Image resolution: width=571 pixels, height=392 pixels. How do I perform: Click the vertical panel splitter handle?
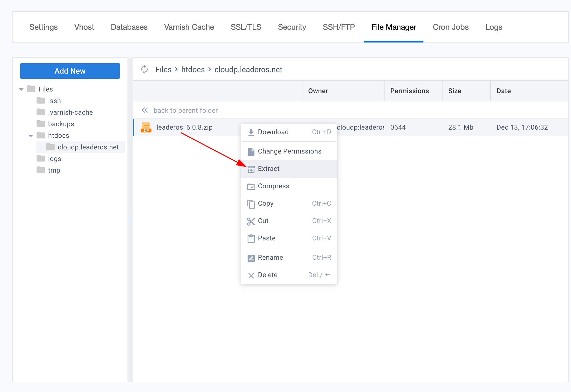130,219
